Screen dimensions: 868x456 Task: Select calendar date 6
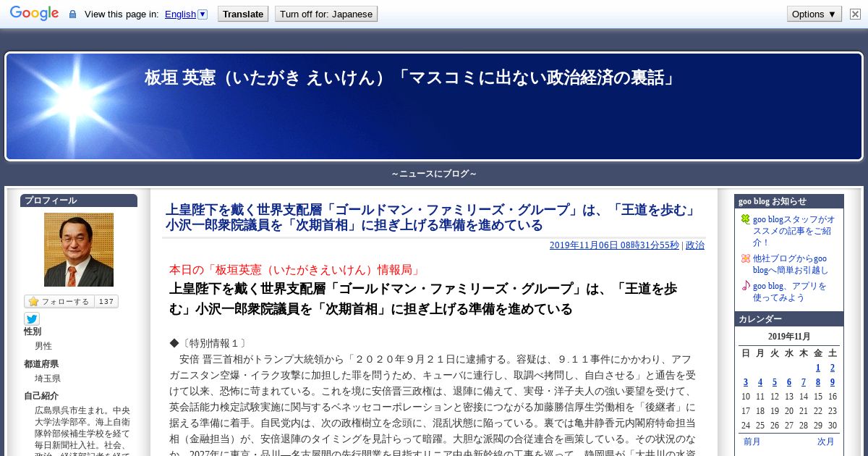[x=789, y=382]
